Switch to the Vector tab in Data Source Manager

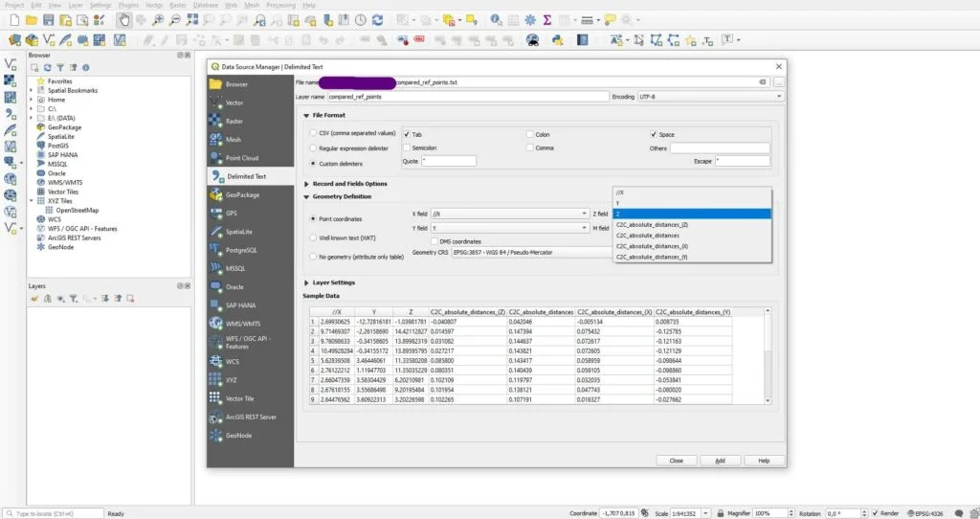click(x=251, y=102)
